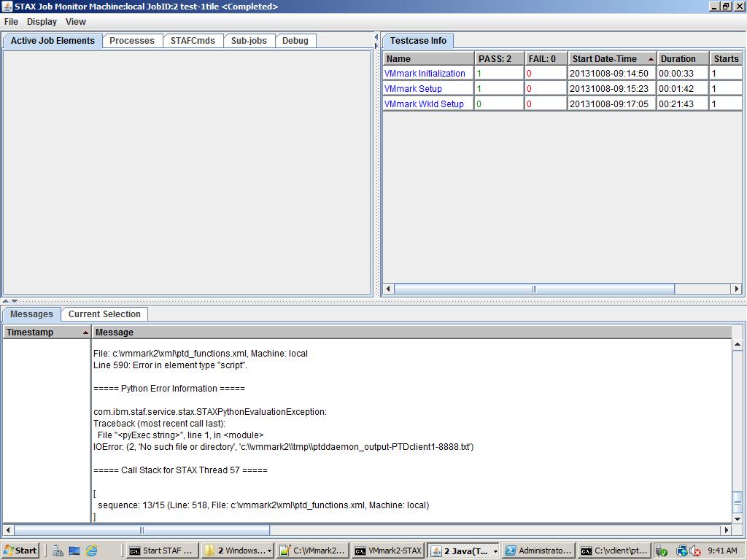
Task: Click the safely remove hardware tray icon
Action: (x=661, y=551)
